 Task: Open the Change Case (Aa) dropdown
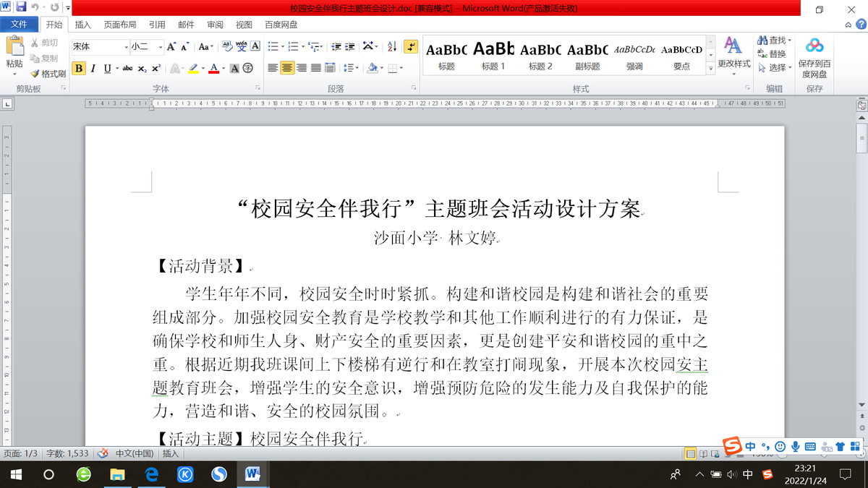(x=206, y=46)
